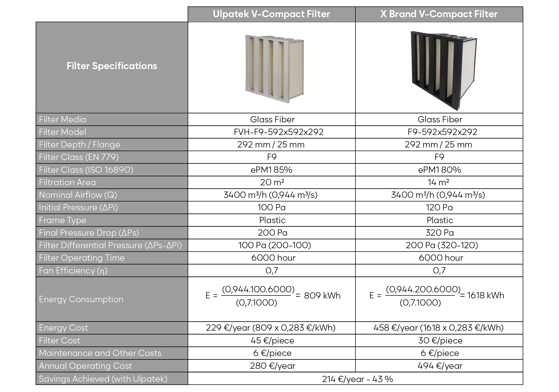Click the 45 €/piece filter cost
Image resolution: width=559 pixels, height=392 pixels.
pos(272,341)
